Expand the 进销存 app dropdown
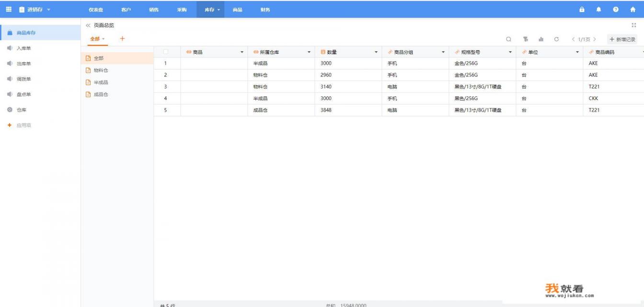 coord(48,10)
